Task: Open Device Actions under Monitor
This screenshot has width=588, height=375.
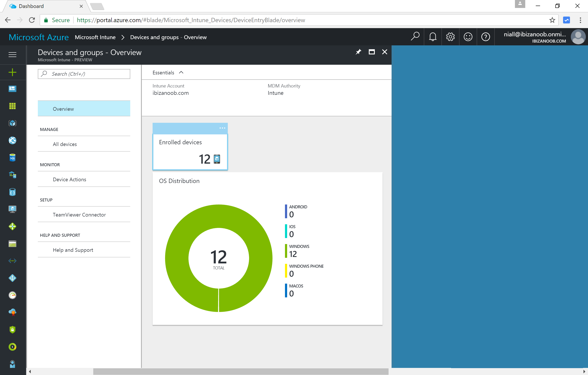Action: click(84, 179)
